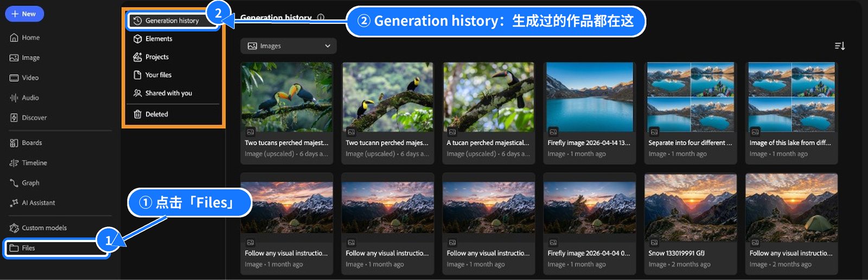Open Your files
This screenshot has height=280, width=868.
[x=152, y=75]
